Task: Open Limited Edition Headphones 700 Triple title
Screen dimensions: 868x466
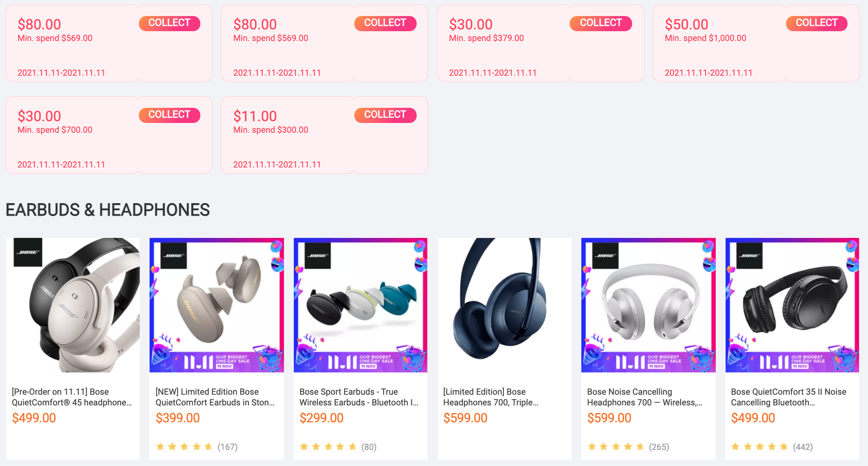Action: [x=491, y=397]
